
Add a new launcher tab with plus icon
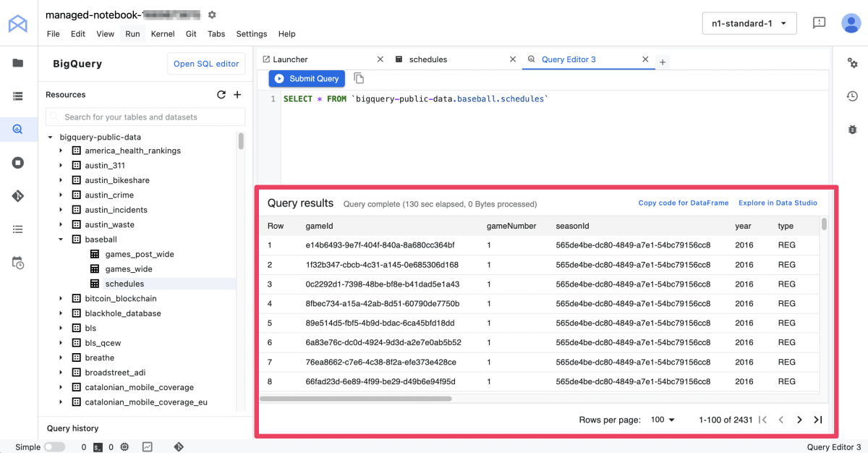pos(663,62)
